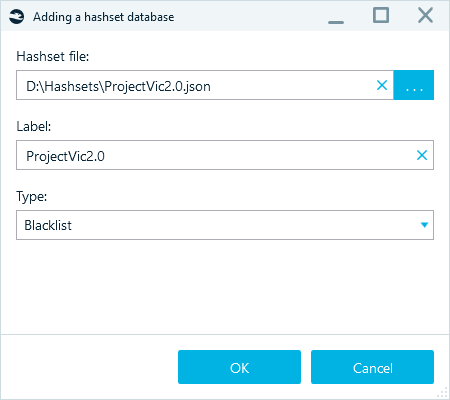450x400 pixels.
Task: Clear the Hashset file path field
Action: (382, 85)
